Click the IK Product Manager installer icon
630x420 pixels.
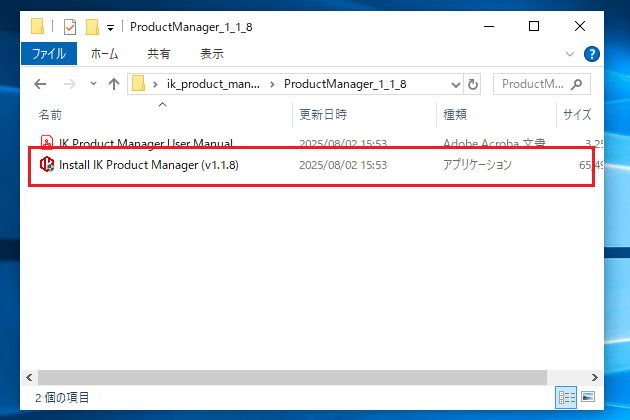(x=47, y=164)
